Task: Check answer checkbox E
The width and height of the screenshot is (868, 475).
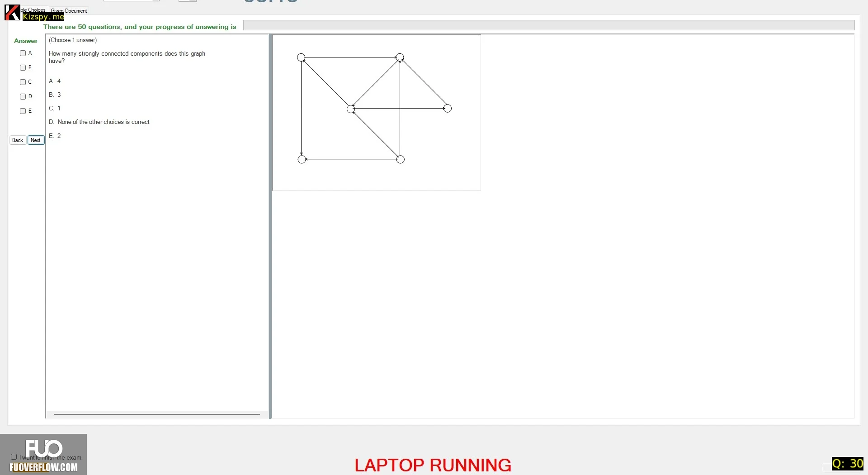Action: [x=23, y=111]
